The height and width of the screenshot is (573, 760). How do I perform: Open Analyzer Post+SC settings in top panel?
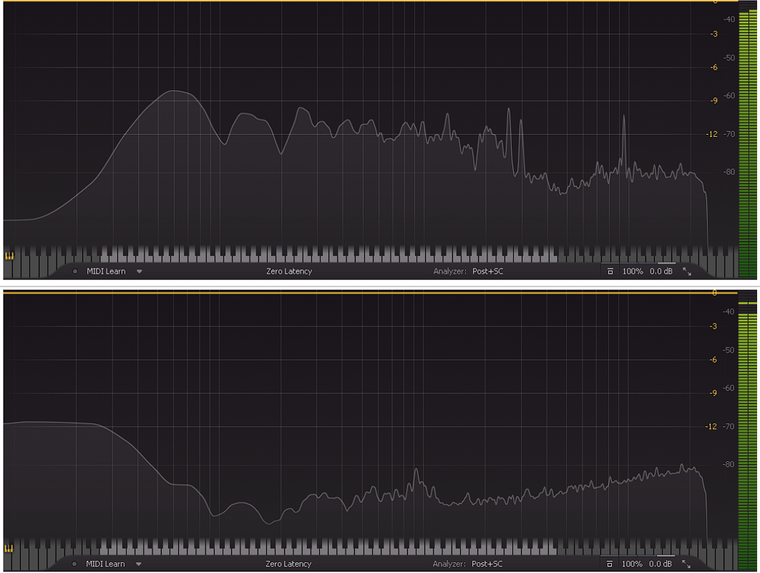pos(487,271)
